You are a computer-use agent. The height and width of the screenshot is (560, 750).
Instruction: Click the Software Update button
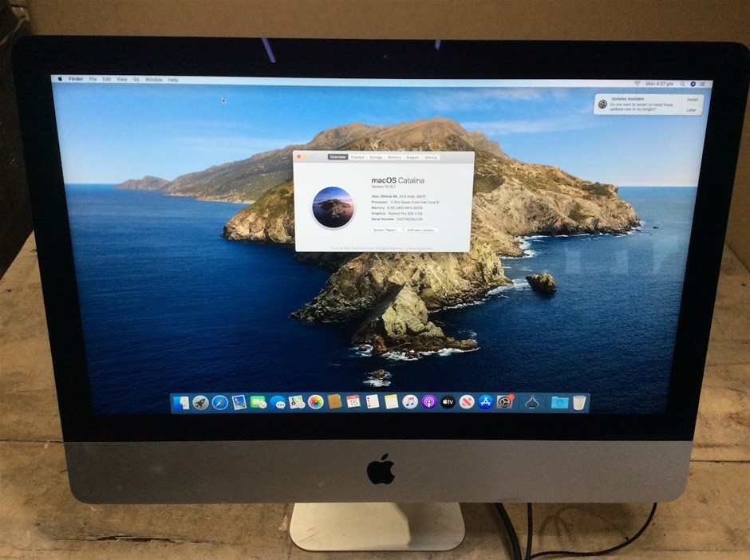421,230
